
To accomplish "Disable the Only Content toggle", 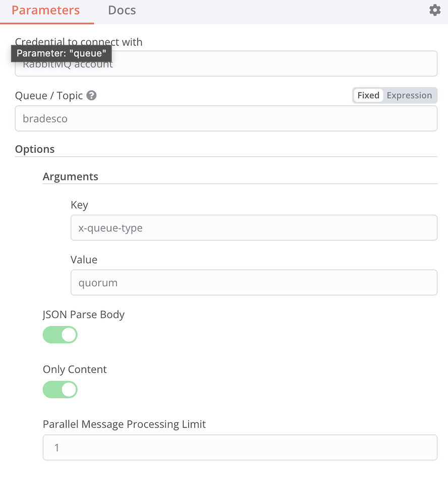I will (x=60, y=390).
